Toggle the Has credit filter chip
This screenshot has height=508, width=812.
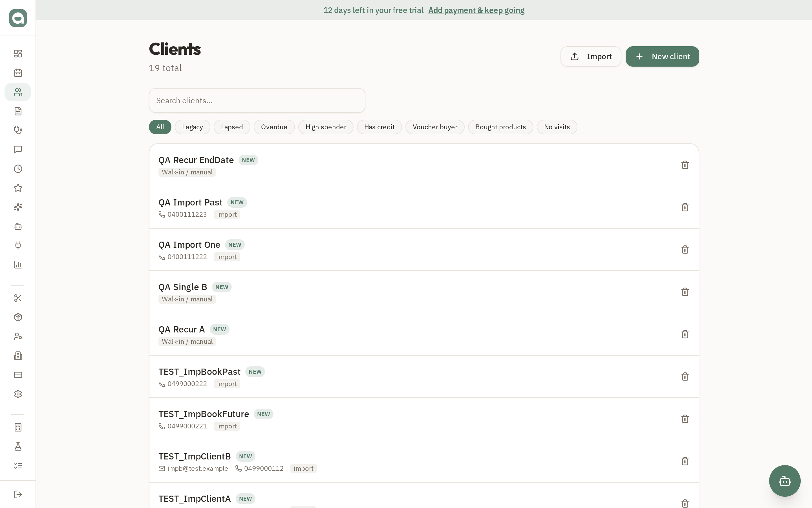click(x=379, y=127)
